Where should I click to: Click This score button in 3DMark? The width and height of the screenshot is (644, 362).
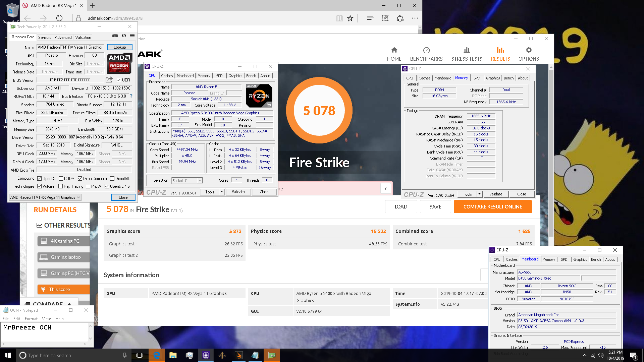(64, 289)
